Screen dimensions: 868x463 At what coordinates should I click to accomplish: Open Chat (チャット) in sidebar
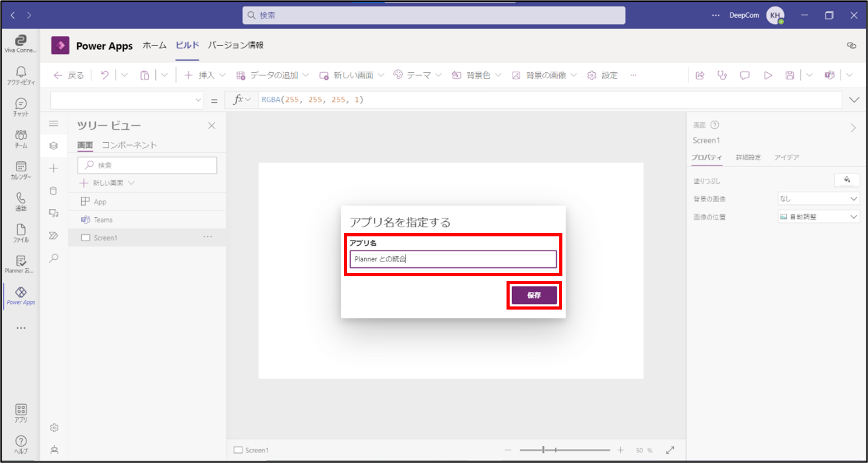(x=20, y=107)
